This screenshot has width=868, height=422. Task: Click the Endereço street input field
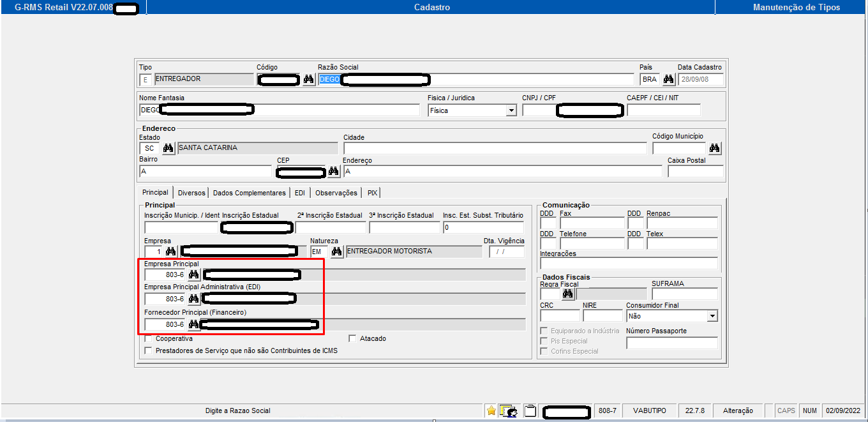tap(502, 171)
